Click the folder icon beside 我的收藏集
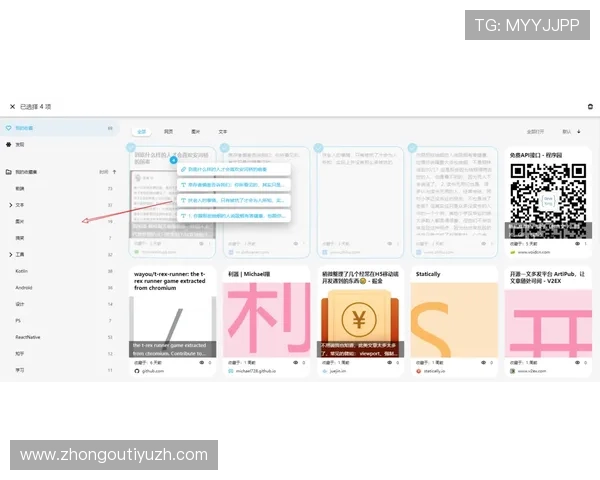The width and height of the screenshot is (600, 480). pyautogui.click(x=7, y=172)
